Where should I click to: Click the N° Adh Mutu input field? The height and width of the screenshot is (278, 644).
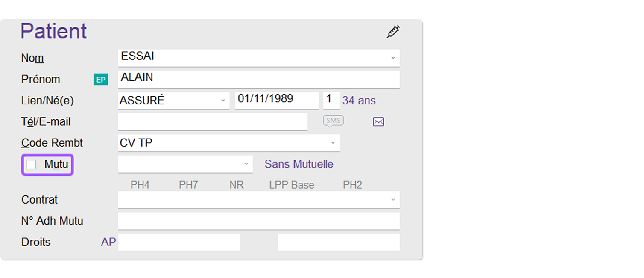(258, 221)
